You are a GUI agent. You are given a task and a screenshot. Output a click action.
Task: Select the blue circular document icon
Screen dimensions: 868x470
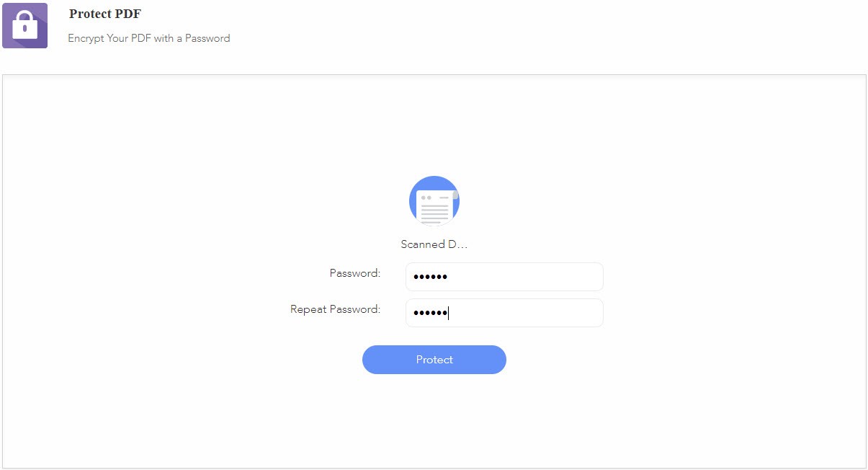(x=434, y=201)
